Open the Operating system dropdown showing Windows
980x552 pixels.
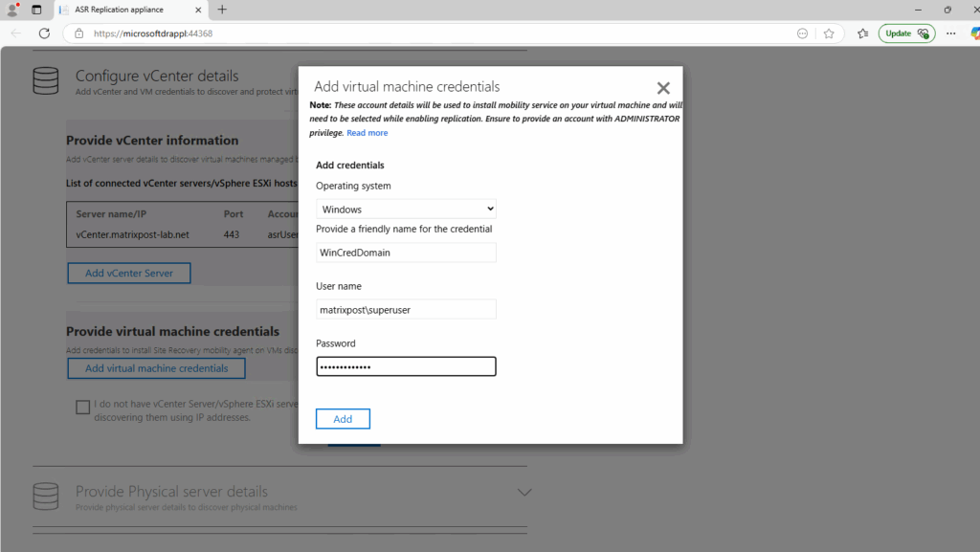click(x=406, y=210)
